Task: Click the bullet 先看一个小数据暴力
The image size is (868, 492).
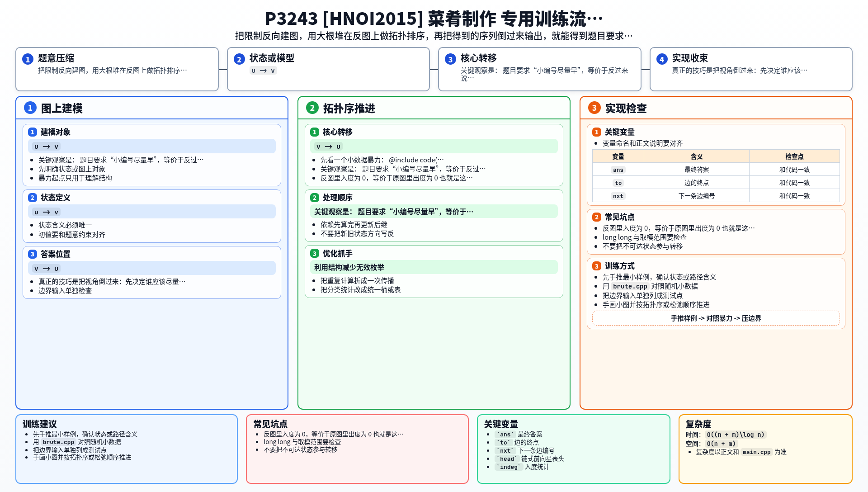Action: [382, 160]
